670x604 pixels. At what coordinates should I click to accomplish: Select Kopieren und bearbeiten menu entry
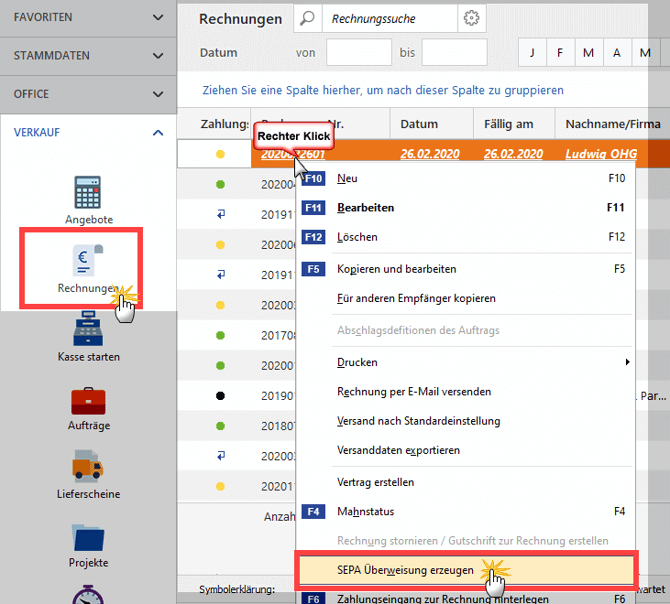pyautogui.click(x=397, y=269)
